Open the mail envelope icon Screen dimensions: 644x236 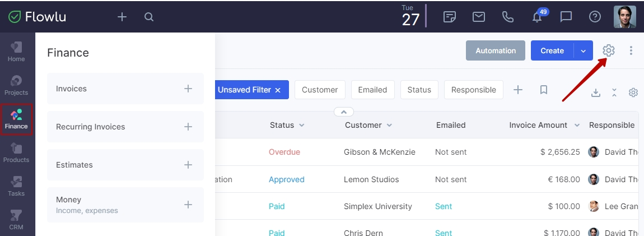478,17
